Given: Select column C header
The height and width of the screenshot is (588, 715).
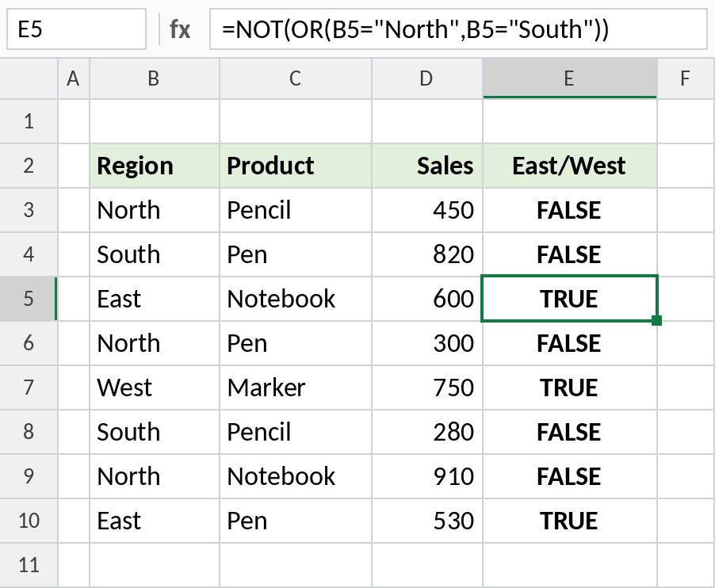Looking at the screenshot, I should click(x=296, y=78).
